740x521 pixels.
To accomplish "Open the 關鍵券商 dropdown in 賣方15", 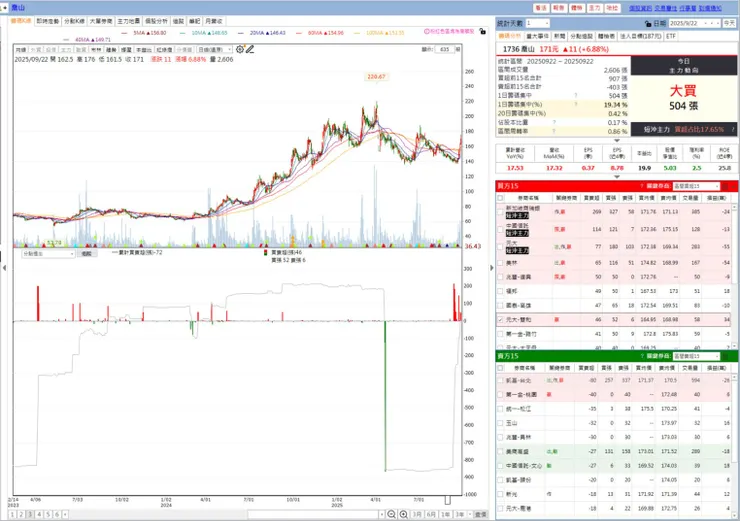I will pyautogui.click(x=697, y=356).
